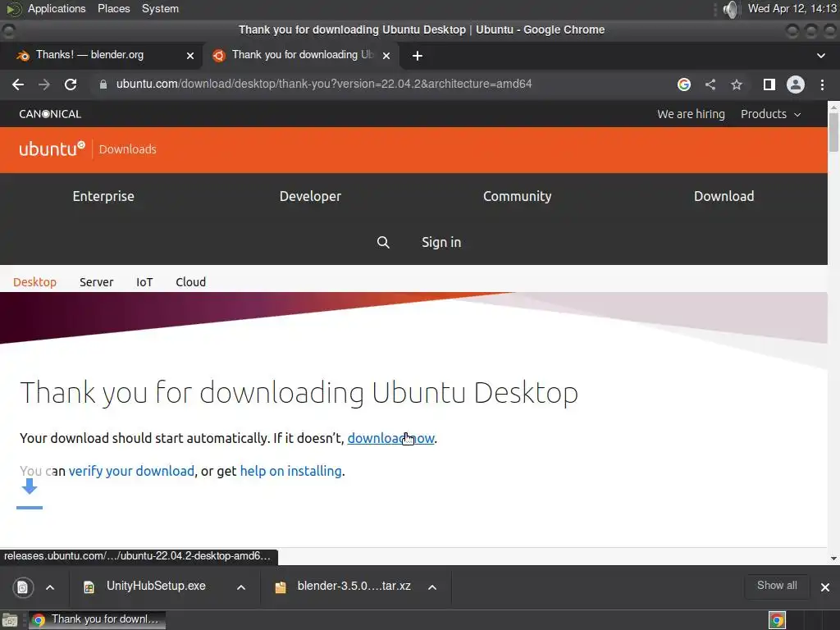This screenshot has height=630, width=840.
Task: Close the downloads shelf
Action: point(825,587)
